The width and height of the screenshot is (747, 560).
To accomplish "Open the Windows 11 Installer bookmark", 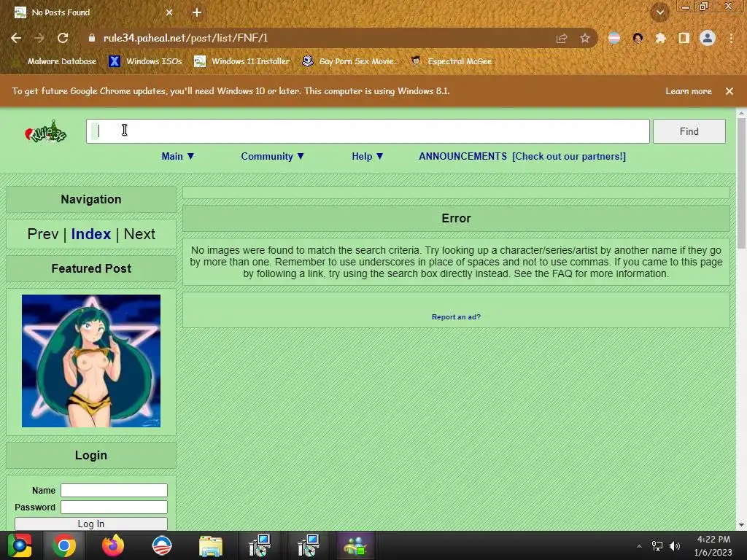I will 242,61.
